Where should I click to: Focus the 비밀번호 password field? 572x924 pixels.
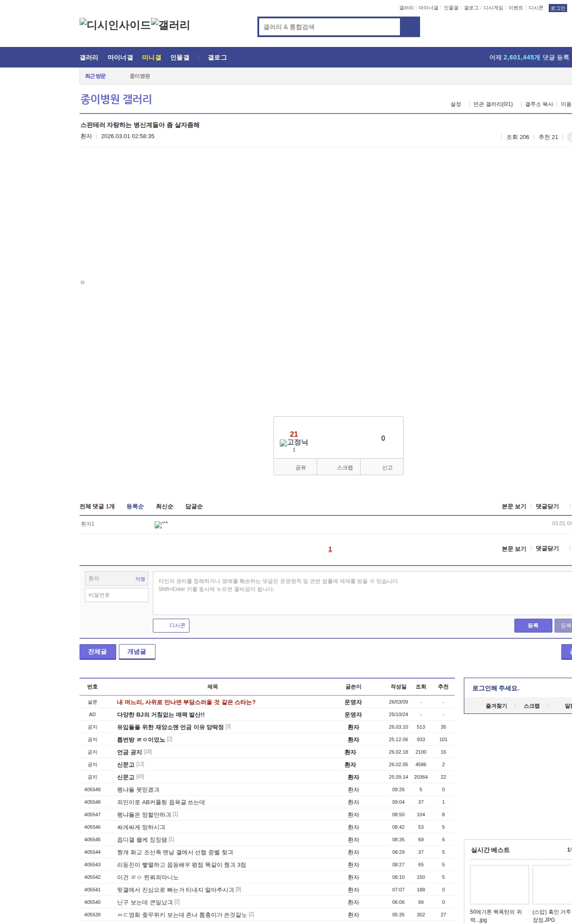click(x=117, y=595)
